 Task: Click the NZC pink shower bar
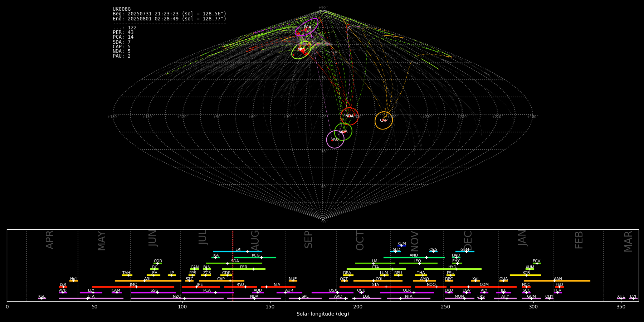point(177,298)
